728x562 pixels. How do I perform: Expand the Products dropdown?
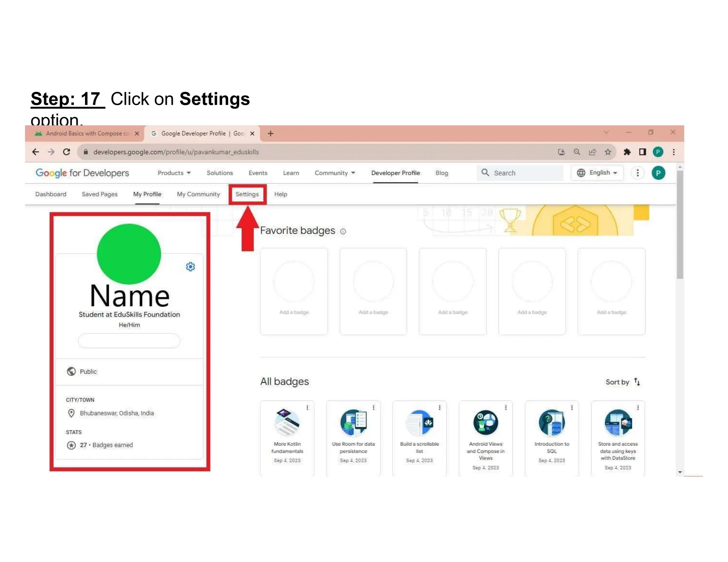[x=174, y=173]
